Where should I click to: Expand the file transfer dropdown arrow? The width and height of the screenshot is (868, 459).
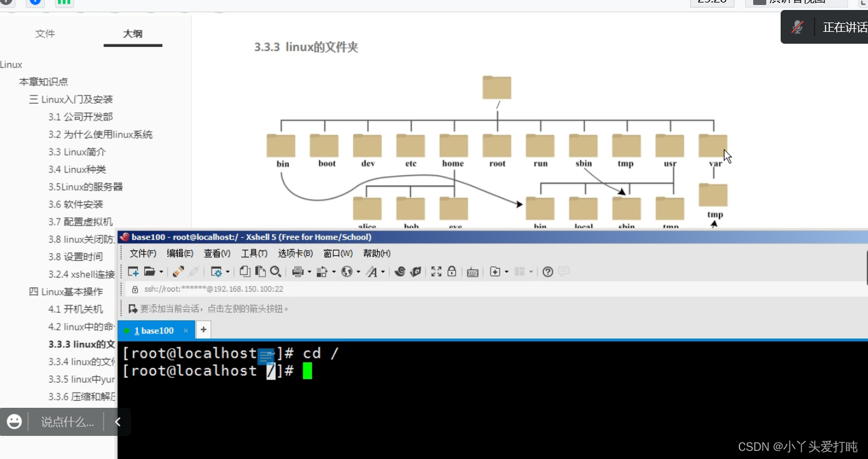pyautogui.click(x=334, y=272)
